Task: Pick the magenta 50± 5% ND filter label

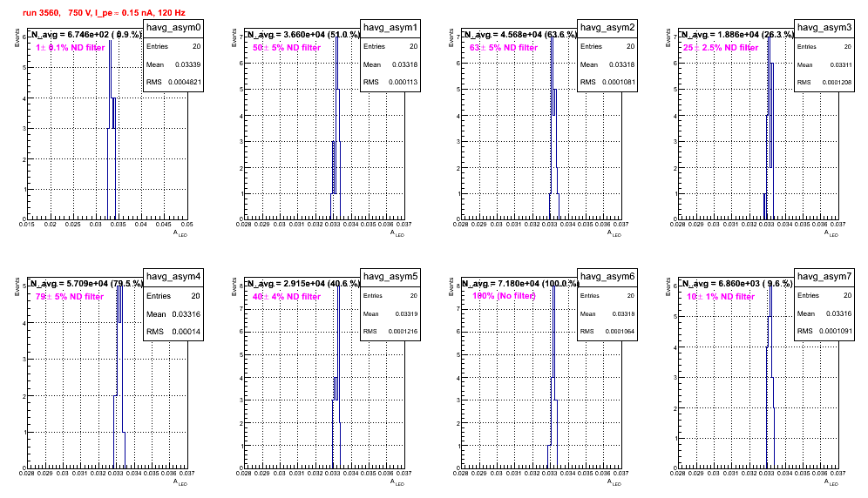Action: click(287, 48)
